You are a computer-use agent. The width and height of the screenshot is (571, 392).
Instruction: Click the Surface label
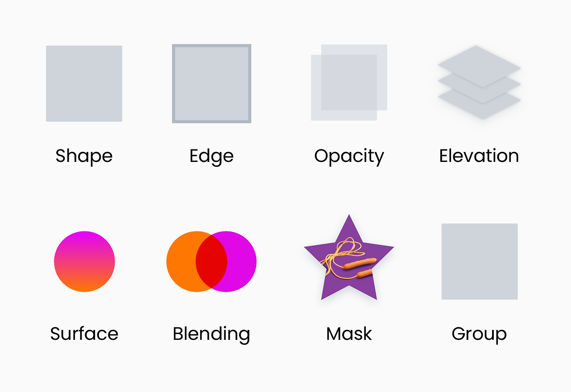(84, 333)
